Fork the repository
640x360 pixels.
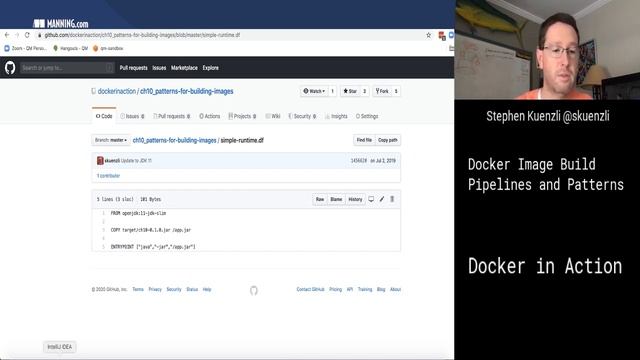(382, 91)
